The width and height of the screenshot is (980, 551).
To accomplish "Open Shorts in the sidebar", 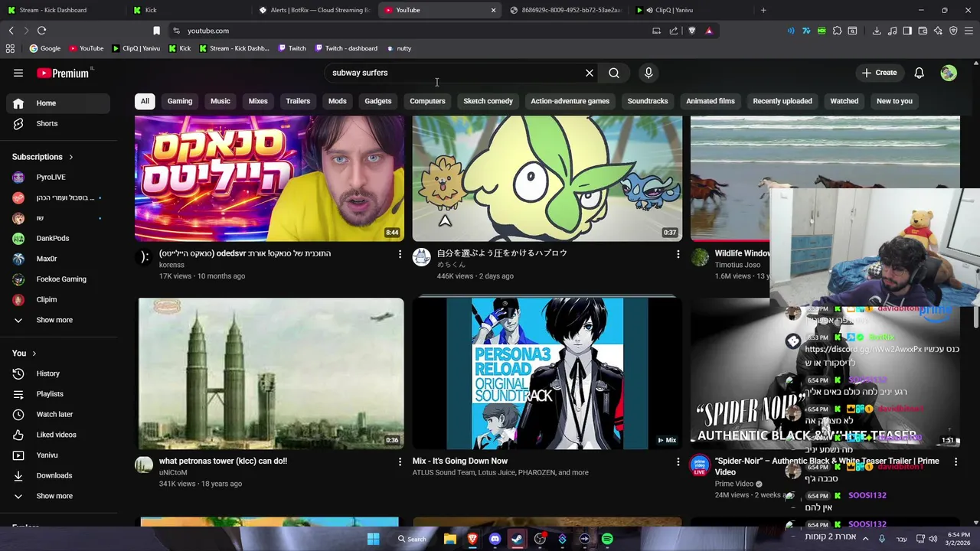I will click(58, 123).
